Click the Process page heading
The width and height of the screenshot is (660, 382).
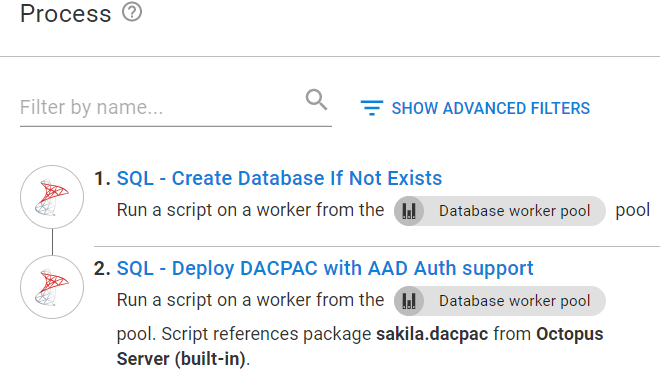(66, 13)
